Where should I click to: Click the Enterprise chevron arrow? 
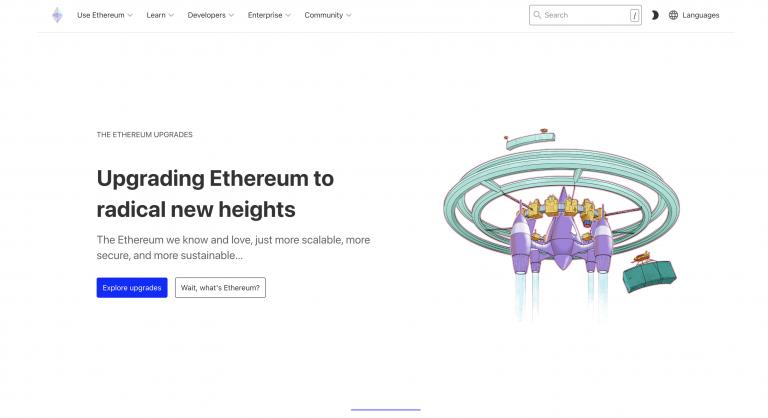pyautogui.click(x=288, y=15)
